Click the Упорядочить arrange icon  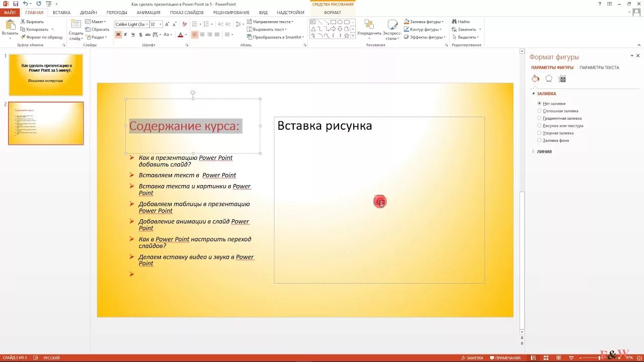369,25
